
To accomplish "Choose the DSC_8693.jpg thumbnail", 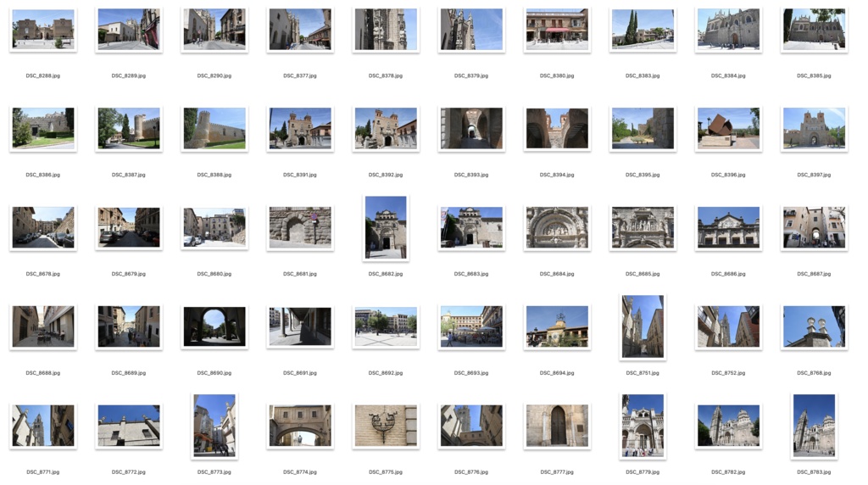I will pyautogui.click(x=471, y=326).
